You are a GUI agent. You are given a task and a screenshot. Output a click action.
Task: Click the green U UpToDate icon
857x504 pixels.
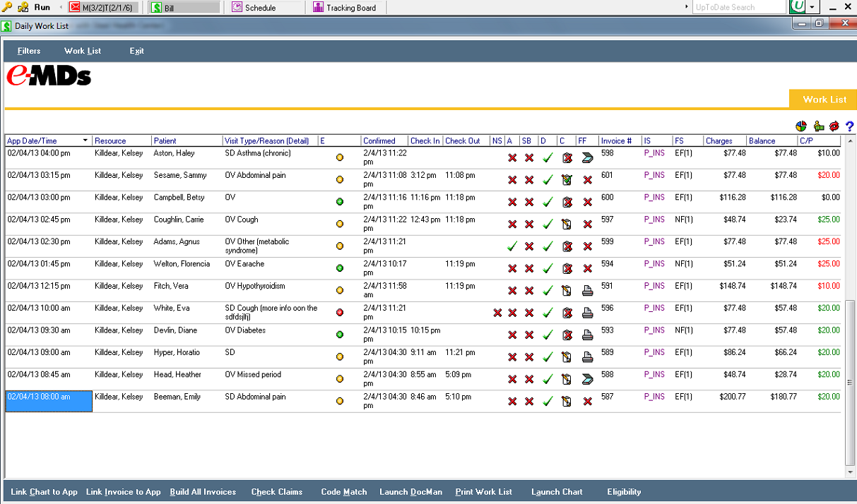798,6
